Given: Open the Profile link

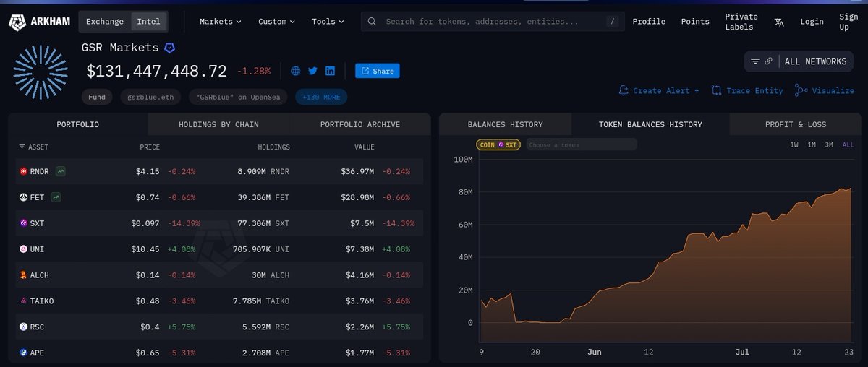Looking at the screenshot, I should pyautogui.click(x=649, y=22).
